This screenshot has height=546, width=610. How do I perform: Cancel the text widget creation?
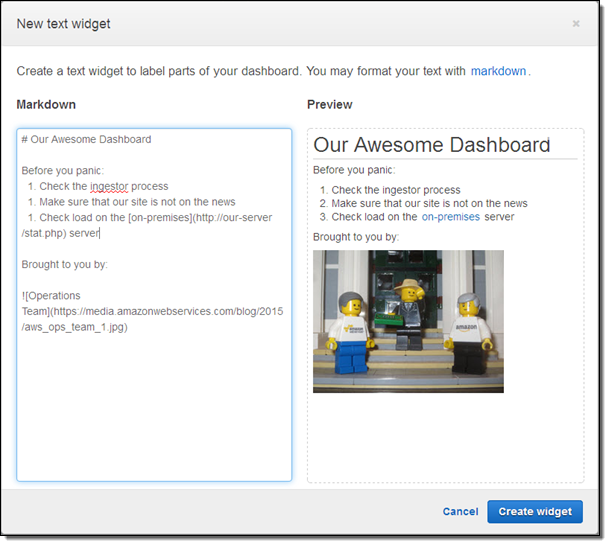[x=460, y=511]
